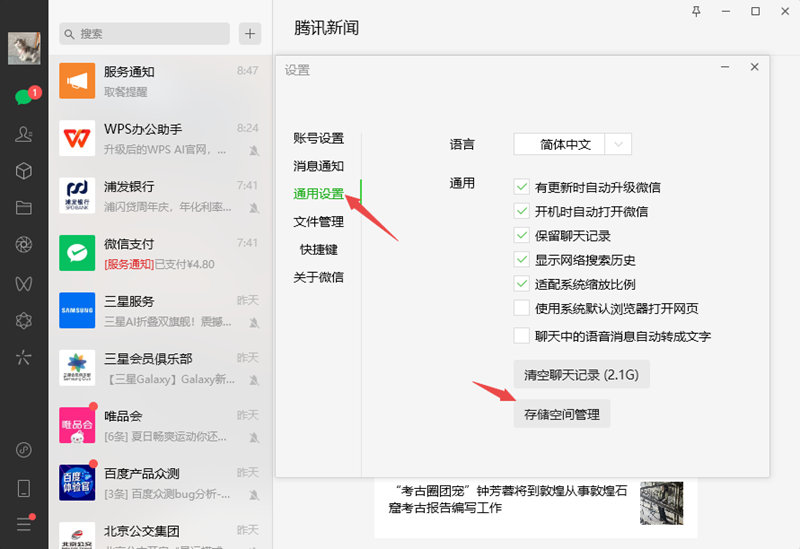Toggle 适配系统缩放比例 checkbox
Screen dimensions: 800x549
tap(521, 284)
